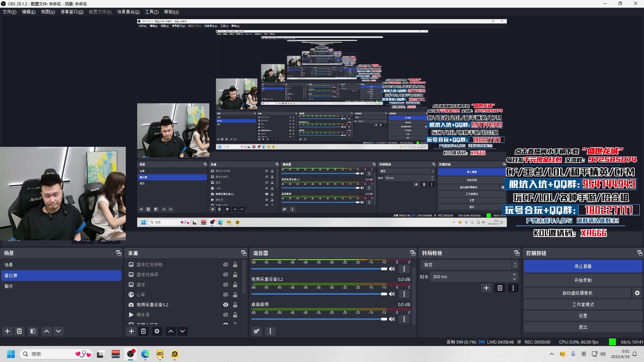Toggle lock on 心率 source

point(235,295)
